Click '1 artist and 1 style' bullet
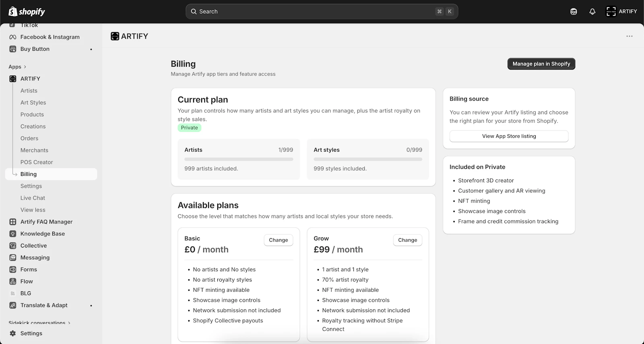 (345, 270)
